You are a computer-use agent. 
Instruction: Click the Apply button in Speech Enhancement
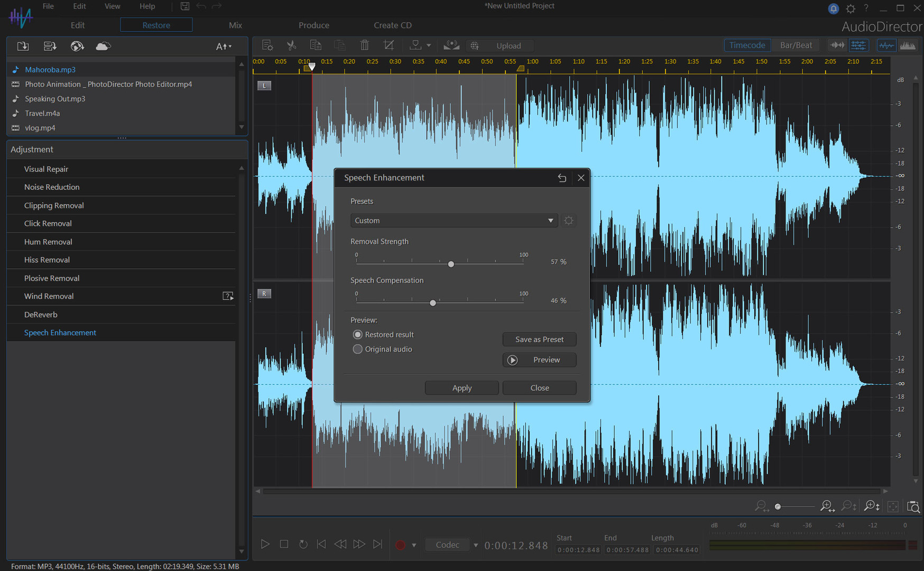461,388
